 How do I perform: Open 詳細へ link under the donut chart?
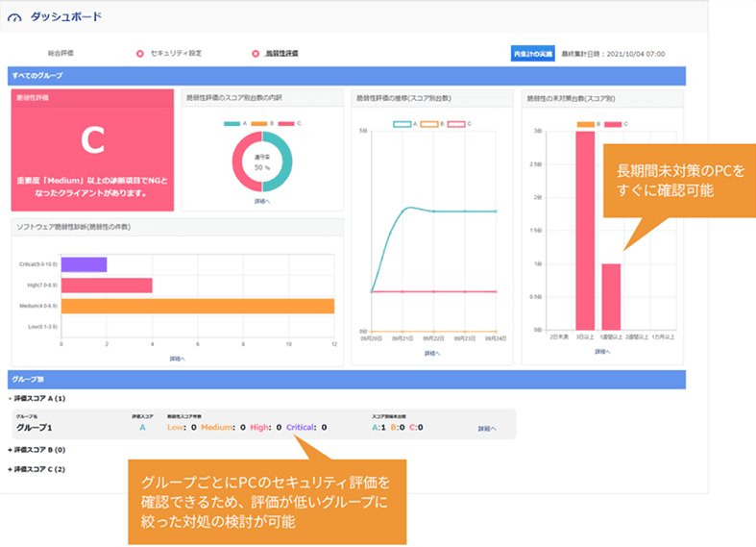coord(262,201)
